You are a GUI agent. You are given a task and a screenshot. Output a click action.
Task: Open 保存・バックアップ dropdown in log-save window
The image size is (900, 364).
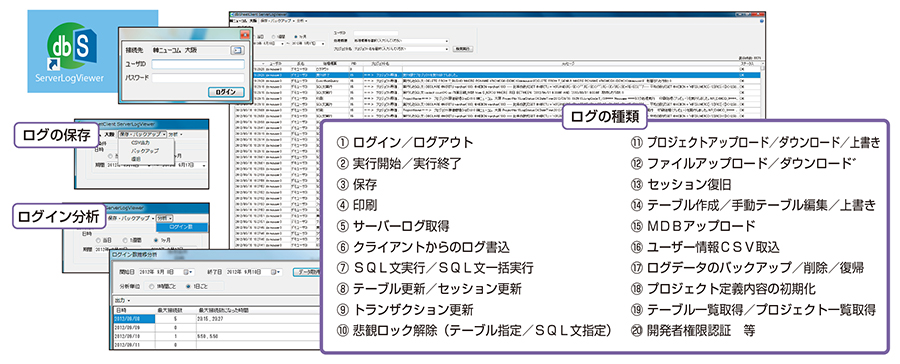(142, 134)
